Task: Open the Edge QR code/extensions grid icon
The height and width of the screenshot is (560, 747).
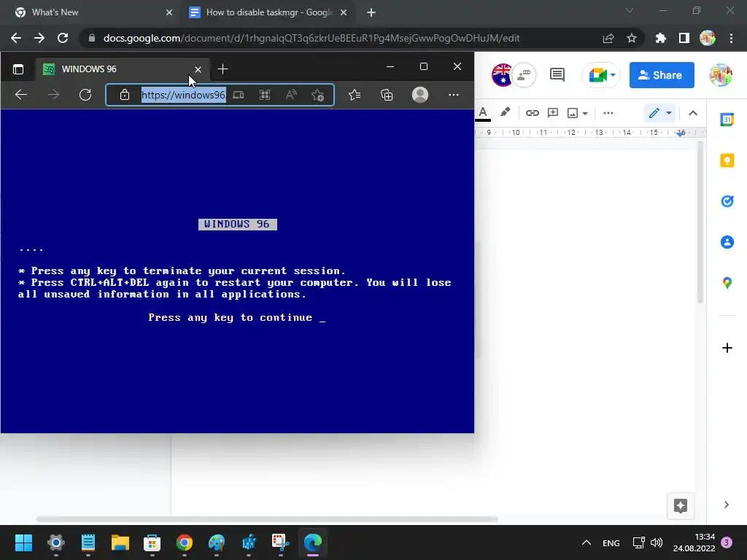Action: 265,95
